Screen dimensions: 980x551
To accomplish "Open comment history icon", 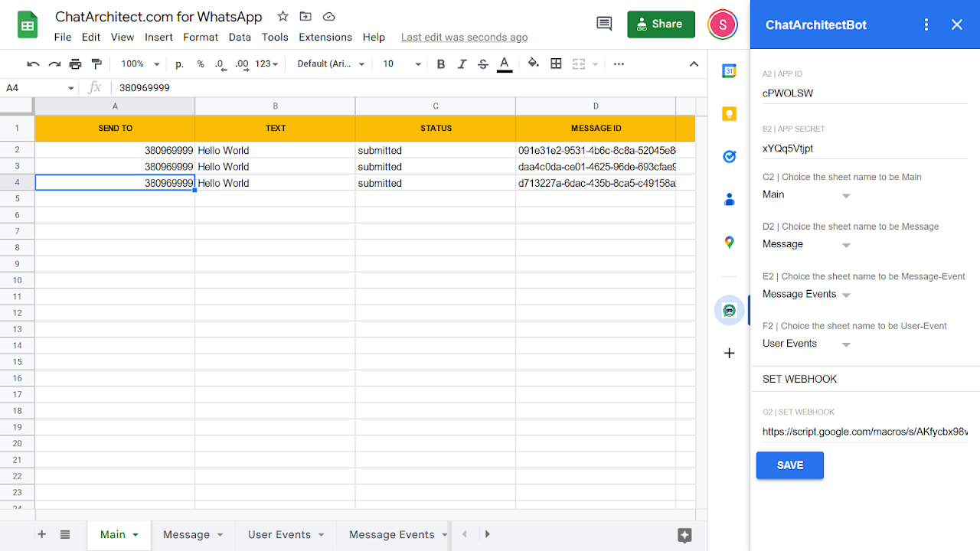I will tap(604, 24).
